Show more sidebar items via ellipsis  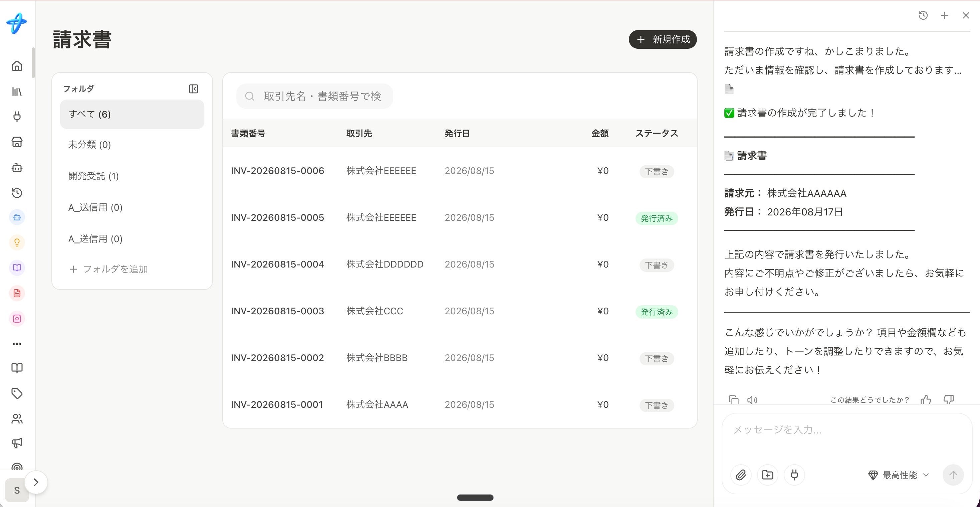pyautogui.click(x=17, y=344)
